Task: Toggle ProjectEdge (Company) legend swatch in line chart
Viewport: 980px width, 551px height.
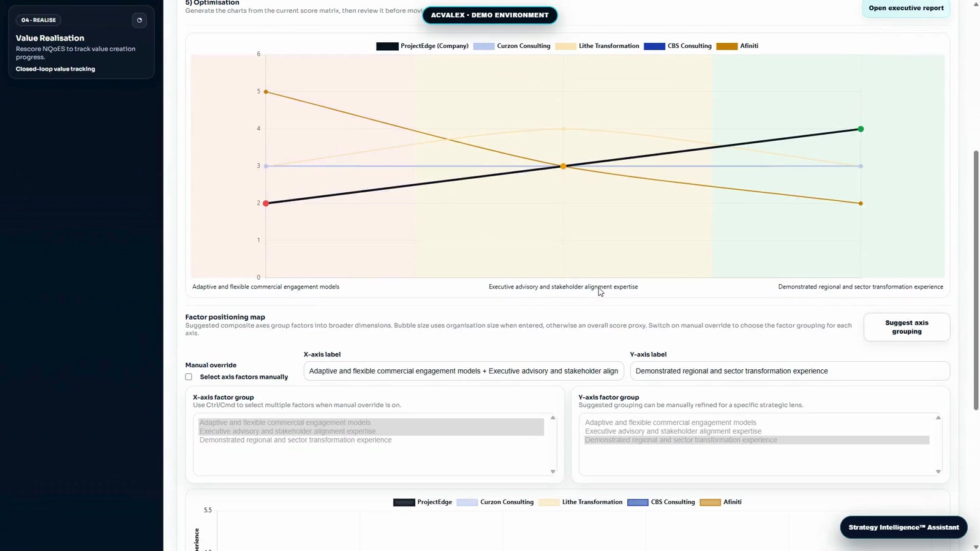Action: tap(387, 46)
